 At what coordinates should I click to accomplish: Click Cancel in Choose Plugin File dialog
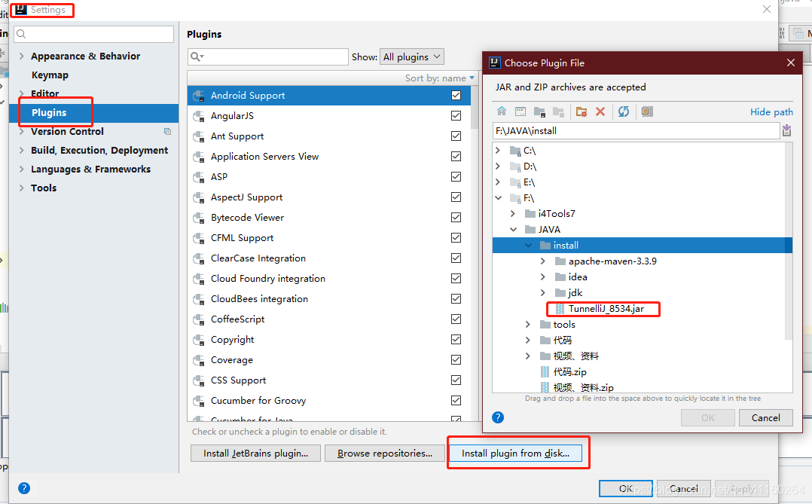pos(765,417)
